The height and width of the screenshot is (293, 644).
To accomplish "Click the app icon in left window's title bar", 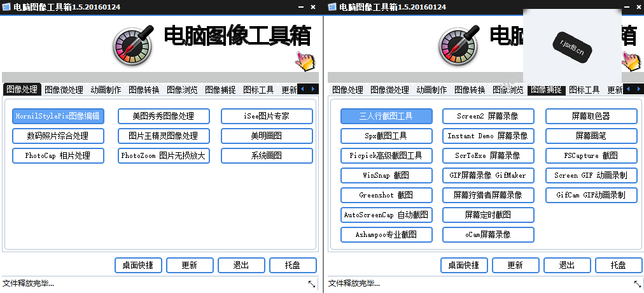I will coord(6,6).
